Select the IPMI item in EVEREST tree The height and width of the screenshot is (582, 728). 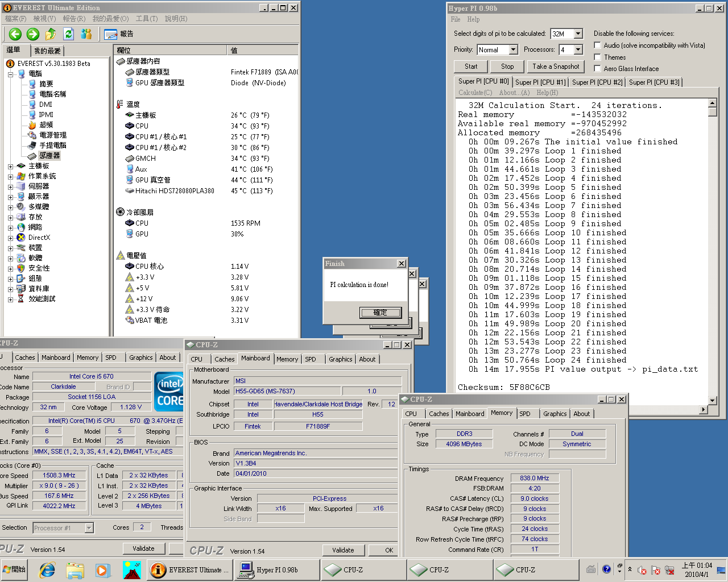46,115
